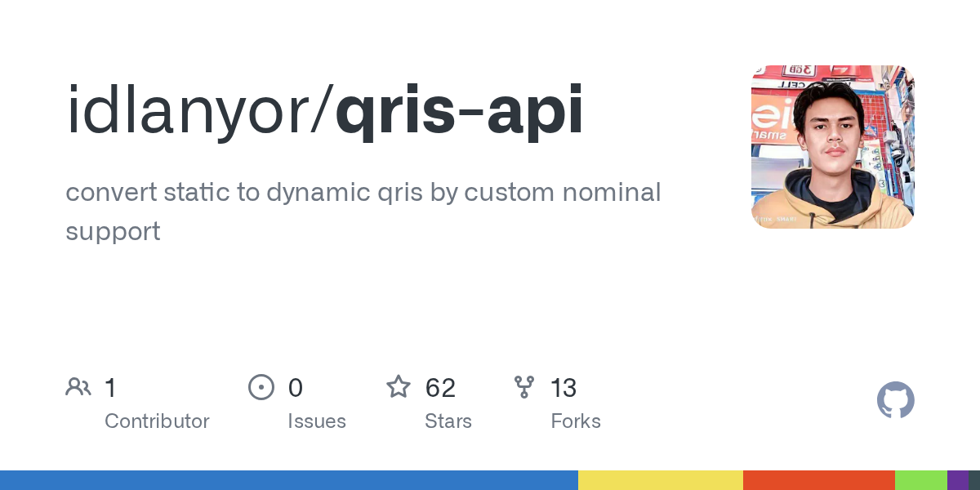
Task: Click the contributor count '1'
Action: [110, 387]
